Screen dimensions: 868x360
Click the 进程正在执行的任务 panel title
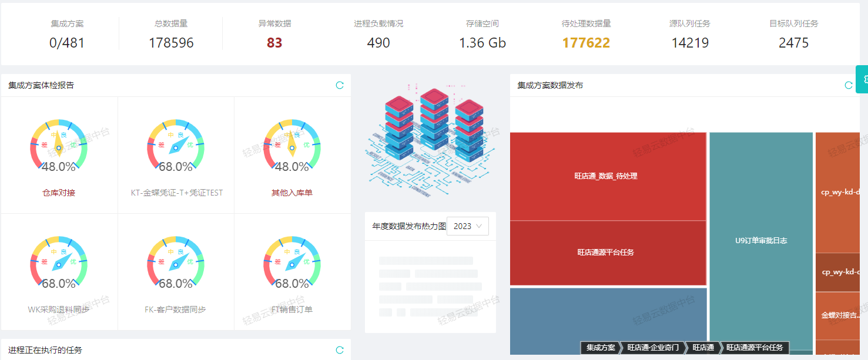[x=45, y=350]
